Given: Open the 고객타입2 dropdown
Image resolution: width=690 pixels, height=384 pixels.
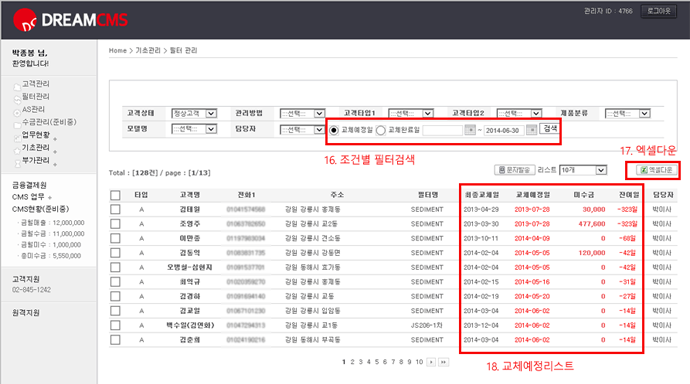Looking at the screenshot, I should tap(519, 113).
